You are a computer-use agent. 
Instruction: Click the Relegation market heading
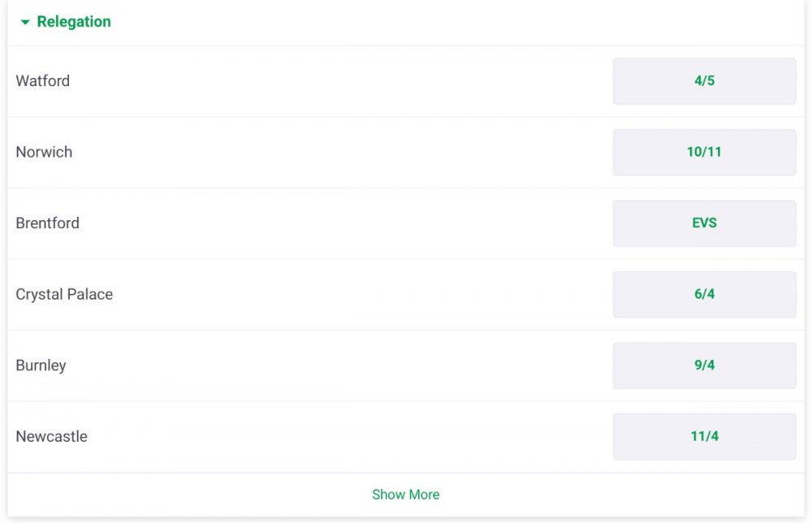click(74, 22)
